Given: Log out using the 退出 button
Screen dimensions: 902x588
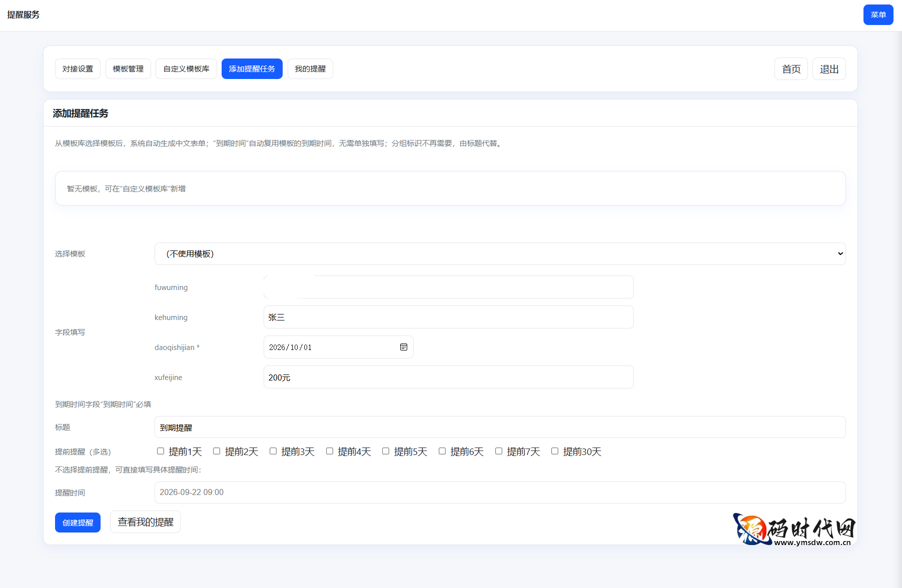Looking at the screenshot, I should [829, 69].
